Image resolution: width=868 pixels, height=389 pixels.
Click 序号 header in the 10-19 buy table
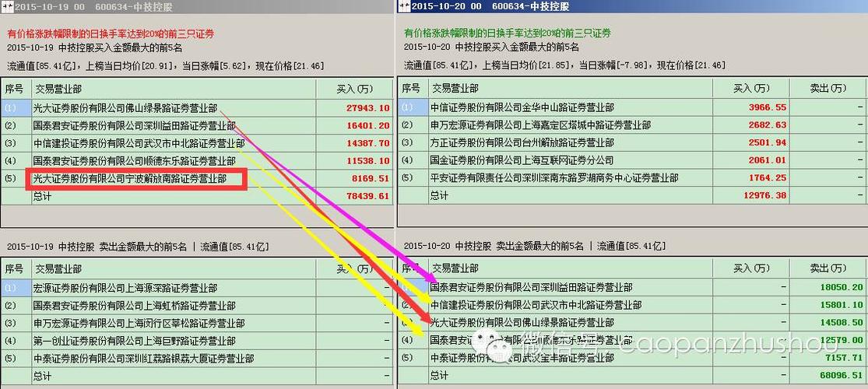point(14,89)
